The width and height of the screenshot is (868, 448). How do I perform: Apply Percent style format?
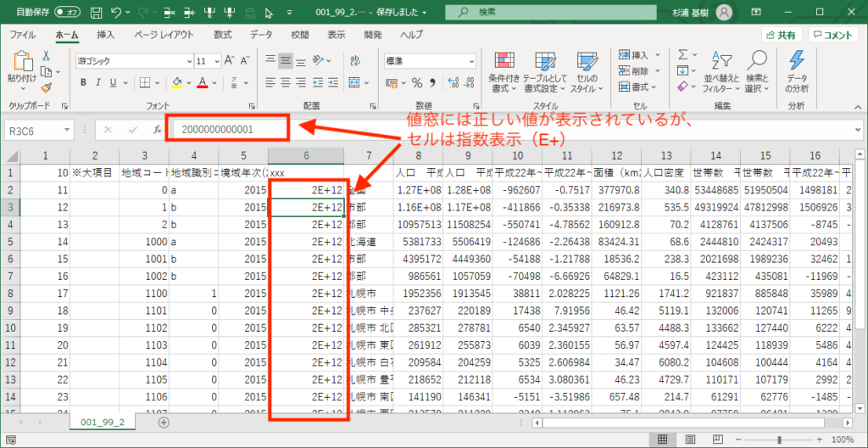click(417, 83)
